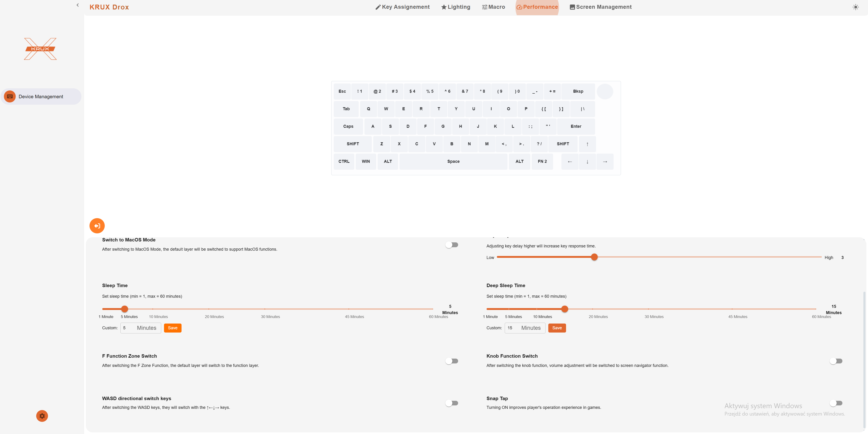Click the key delay slider handle
The height and width of the screenshot is (434, 868).
[x=594, y=257]
